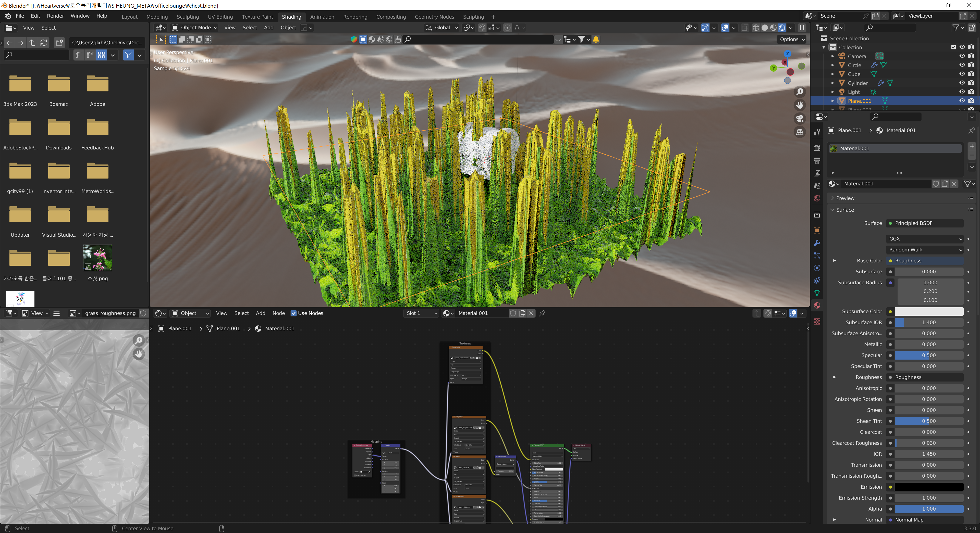This screenshot has width=980, height=533.
Task: Open the Render properties tab icon
Action: [817, 148]
